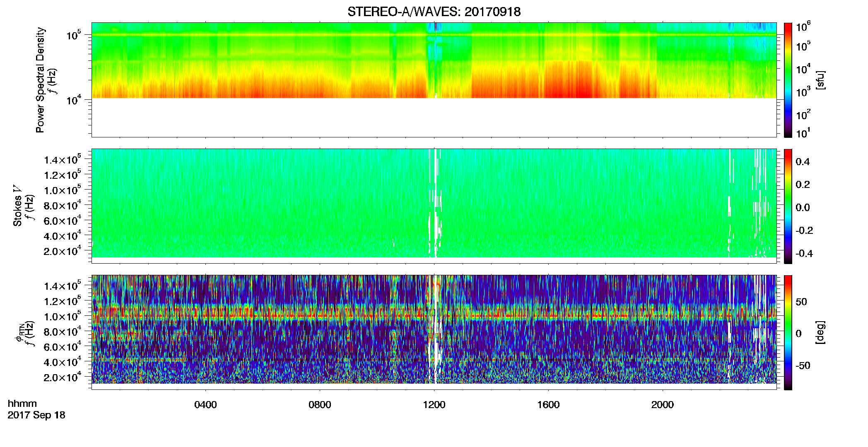Viewport: 868px width, 447px height.
Task: Click the -50 label on the degree color bar
Action: click(x=803, y=365)
